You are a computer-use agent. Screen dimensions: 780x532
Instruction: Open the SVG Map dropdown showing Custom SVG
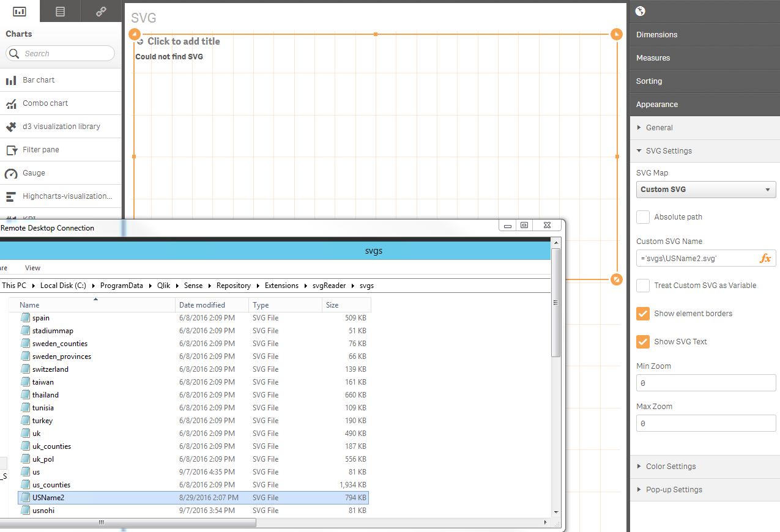click(x=705, y=190)
